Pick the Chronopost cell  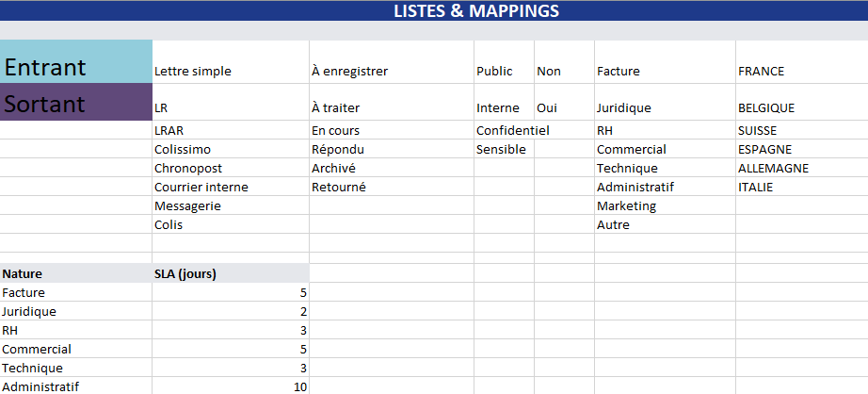[x=230, y=169]
